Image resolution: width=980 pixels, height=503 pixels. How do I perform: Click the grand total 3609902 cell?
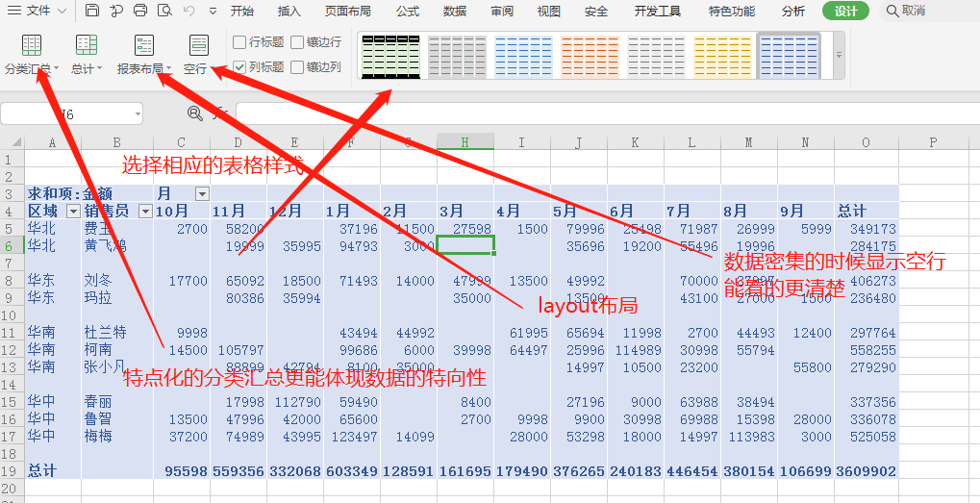[x=867, y=470]
